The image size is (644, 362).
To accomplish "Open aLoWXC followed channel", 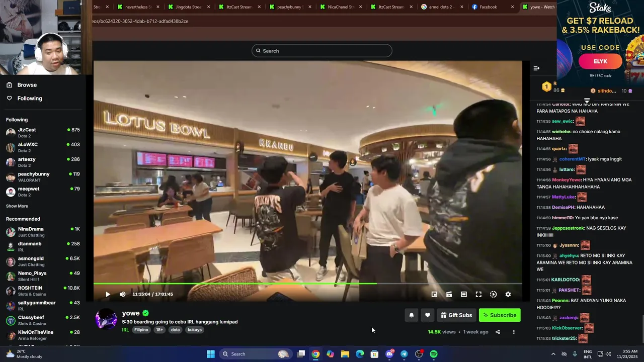I will 43,147.
